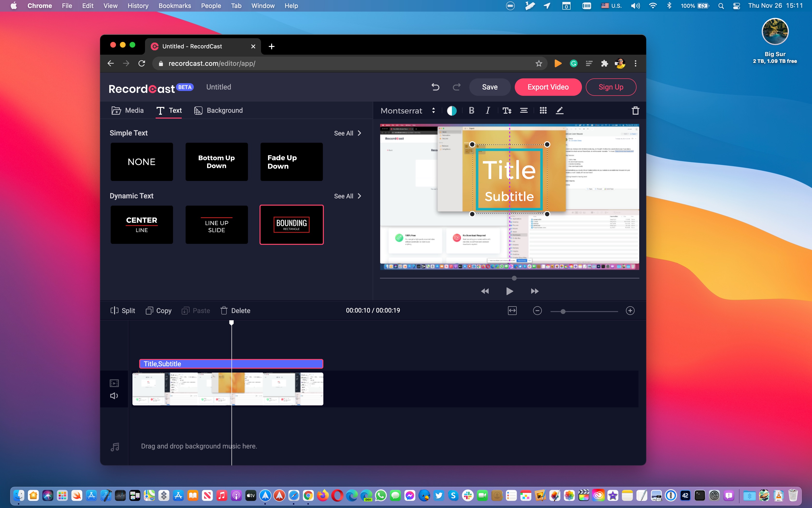Open the History menu
Viewport: 812px width, 508px height.
point(138,6)
